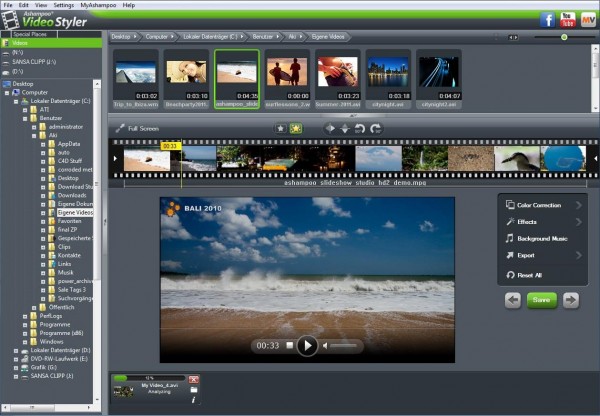Select the citynight.avi thumbnail
600x416 pixels.
click(388, 79)
